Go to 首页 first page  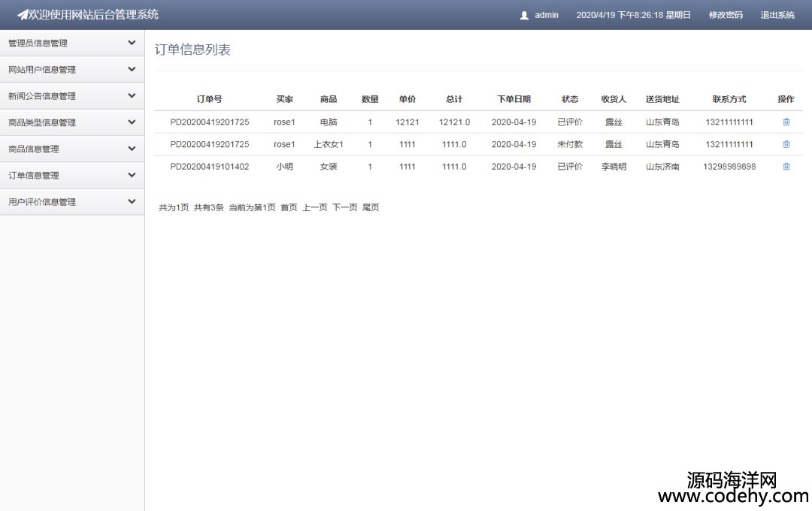tap(289, 207)
